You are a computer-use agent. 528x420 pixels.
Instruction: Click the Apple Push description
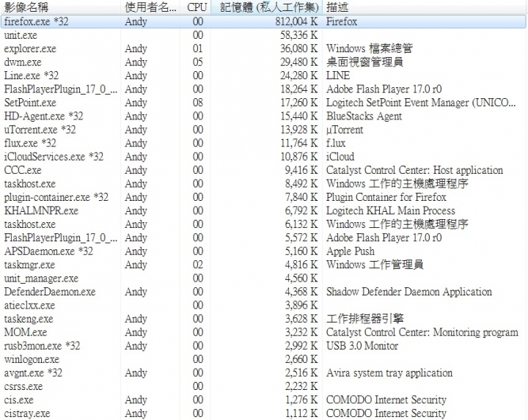click(351, 251)
